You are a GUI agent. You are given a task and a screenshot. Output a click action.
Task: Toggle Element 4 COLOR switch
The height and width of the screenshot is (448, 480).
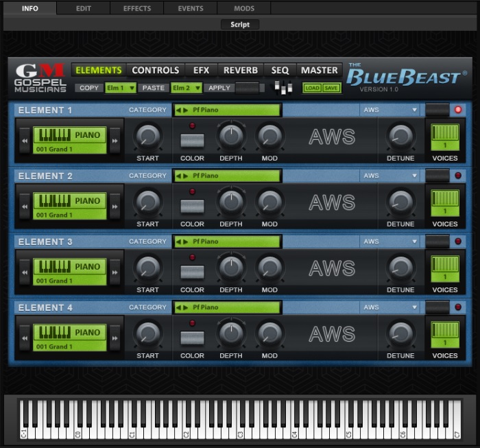(x=192, y=338)
